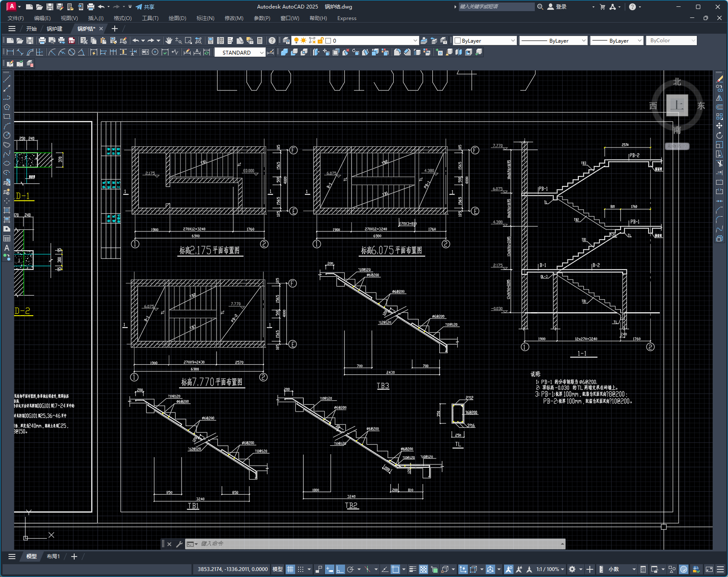Open the 文件(F) menu
This screenshot has width=728, height=577.
click(x=16, y=18)
